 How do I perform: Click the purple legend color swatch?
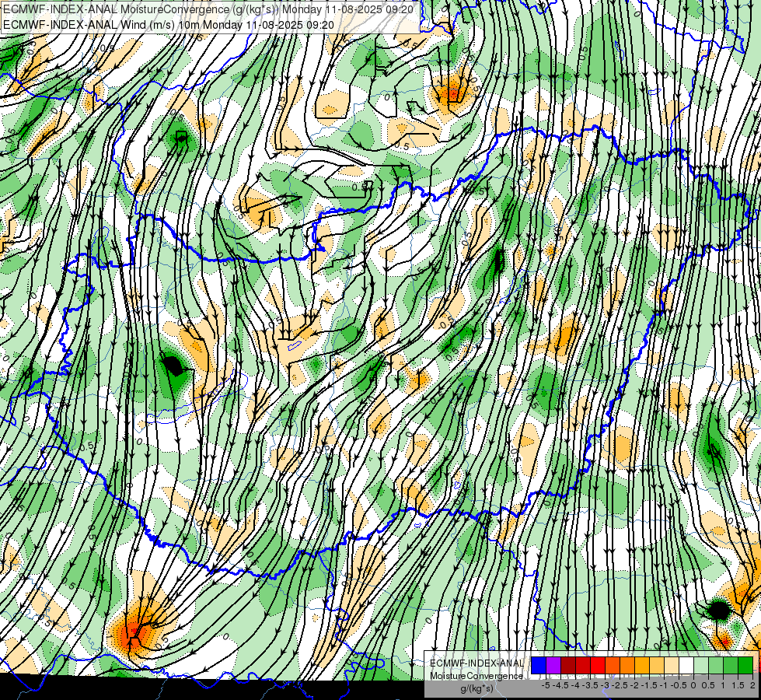[553, 665]
